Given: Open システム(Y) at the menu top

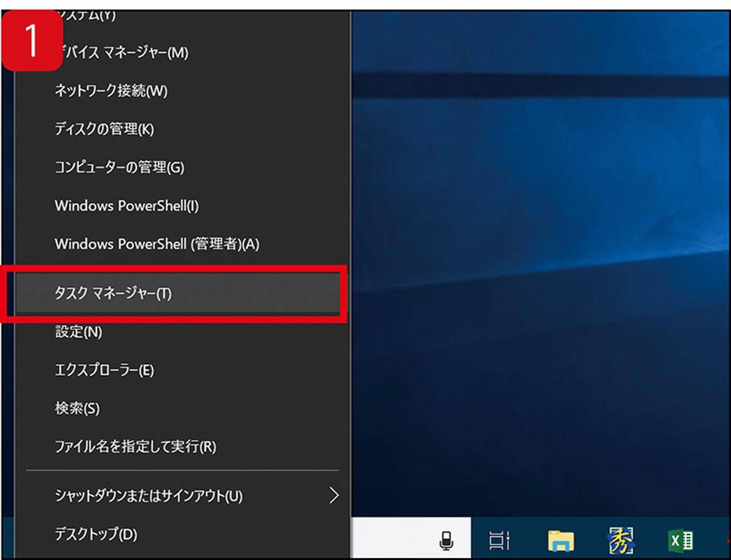Looking at the screenshot, I should click(x=91, y=15).
